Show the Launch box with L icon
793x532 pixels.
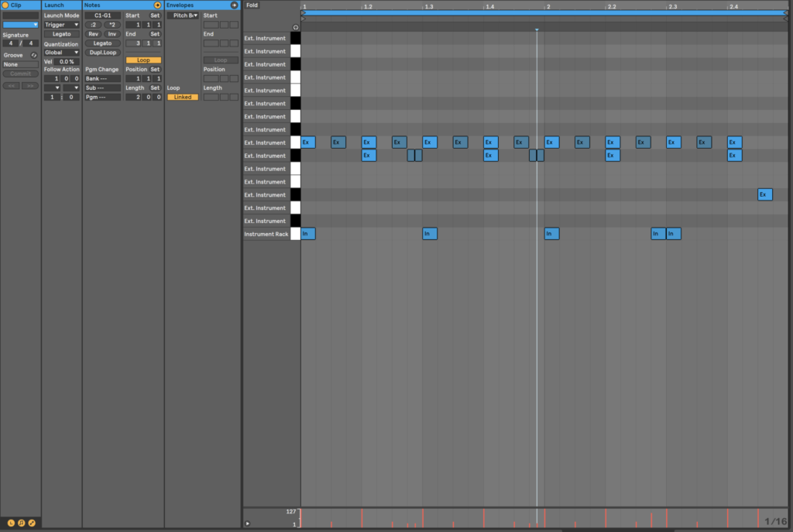point(11,523)
